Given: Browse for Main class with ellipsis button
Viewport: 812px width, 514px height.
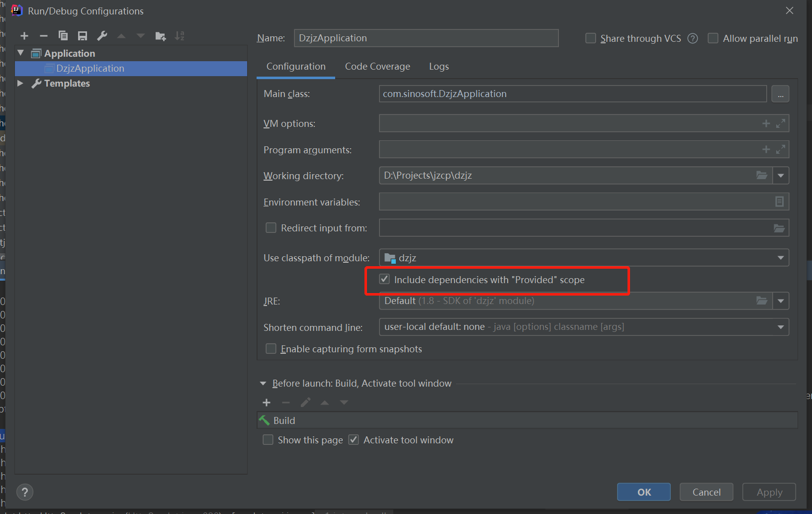Looking at the screenshot, I should [x=780, y=94].
